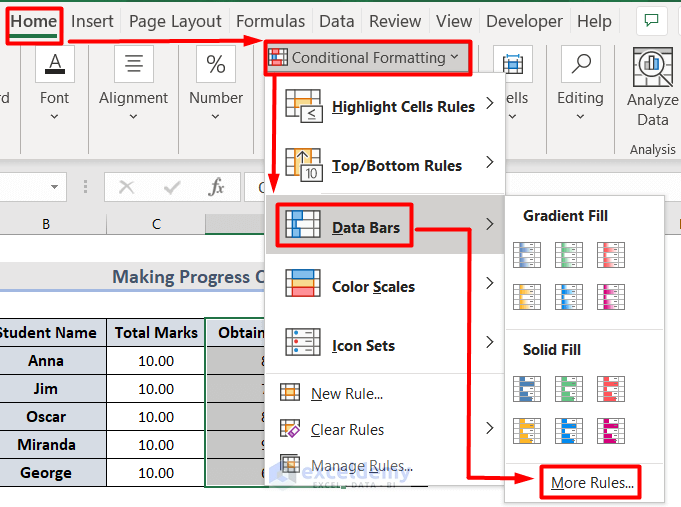This screenshot has width=681, height=507.
Task: Open Clear Rules submenu
Action: point(385,430)
